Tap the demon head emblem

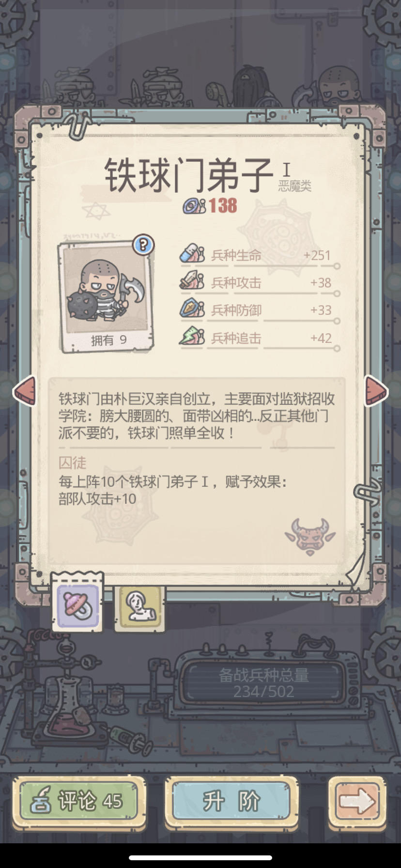[x=309, y=537]
